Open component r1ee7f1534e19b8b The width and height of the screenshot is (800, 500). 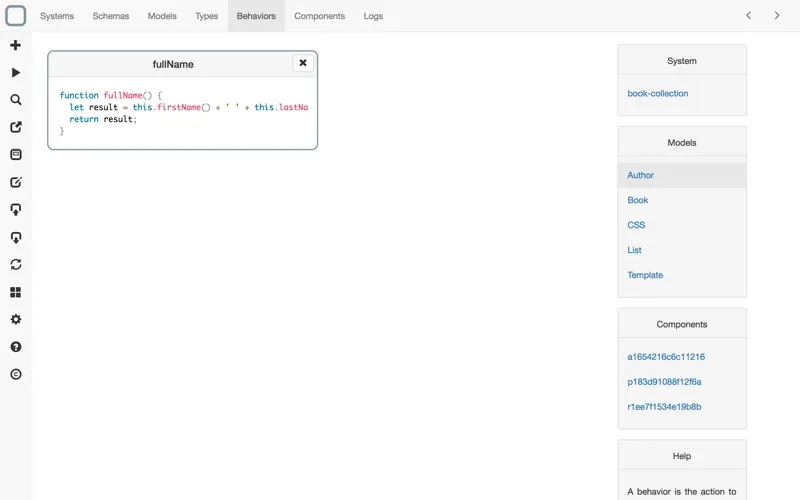[664, 407]
